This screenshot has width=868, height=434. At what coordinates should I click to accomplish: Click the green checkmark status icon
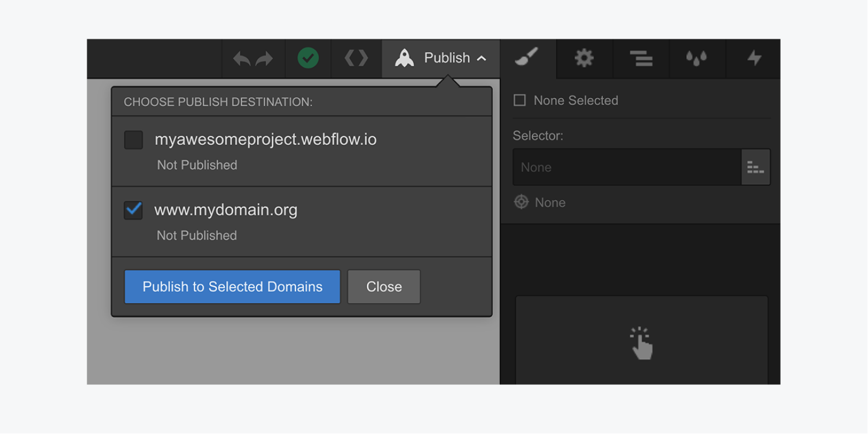click(308, 58)
